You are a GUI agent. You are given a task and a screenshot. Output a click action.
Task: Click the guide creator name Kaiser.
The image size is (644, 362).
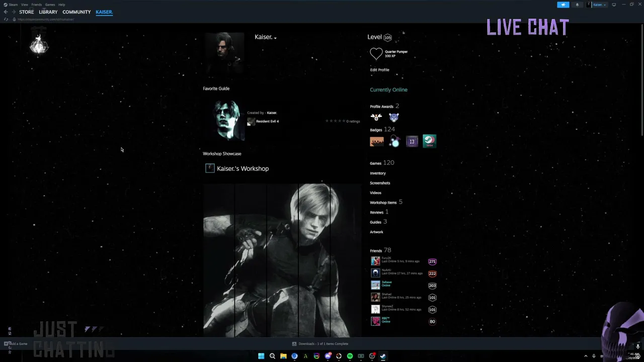pyautogui.click(x=272, y=113)
